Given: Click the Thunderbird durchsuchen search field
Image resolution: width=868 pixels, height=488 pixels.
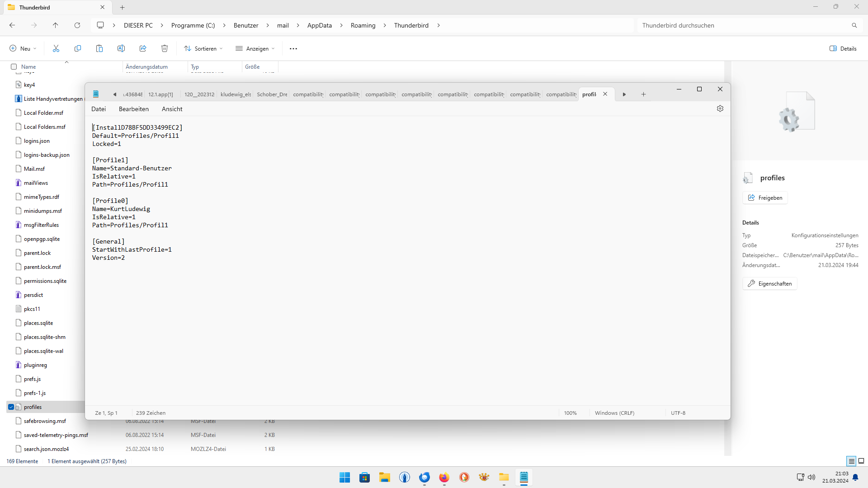Looking at the screenshot, I should [741, 25].
